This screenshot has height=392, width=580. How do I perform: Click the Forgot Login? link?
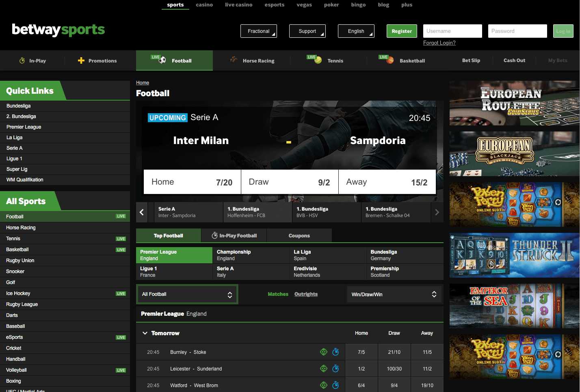[439, 43]
